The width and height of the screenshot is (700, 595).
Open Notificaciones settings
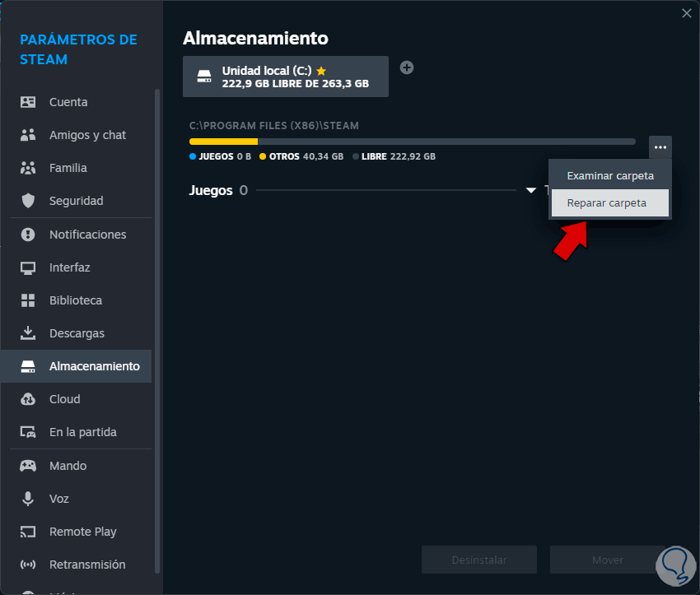point(77,235)
